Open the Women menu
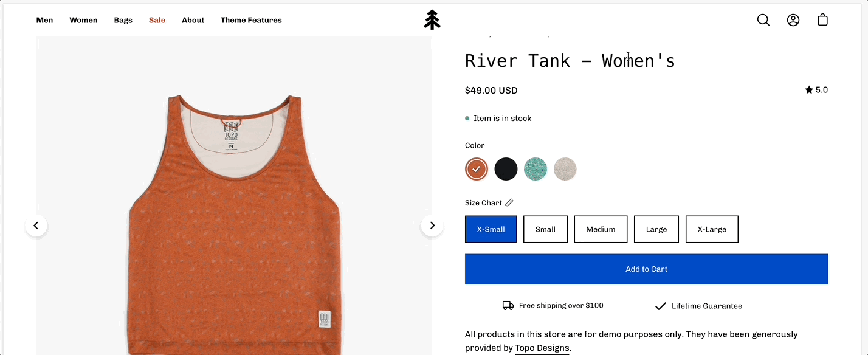This screenshot has width=868, height=355. (x=83, y=20)
